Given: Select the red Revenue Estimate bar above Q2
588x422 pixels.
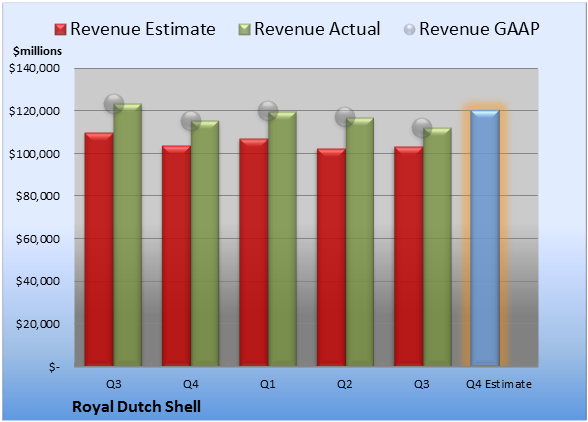Looking at the screenshot, I should pyautogui.click(x=331, y=257).
